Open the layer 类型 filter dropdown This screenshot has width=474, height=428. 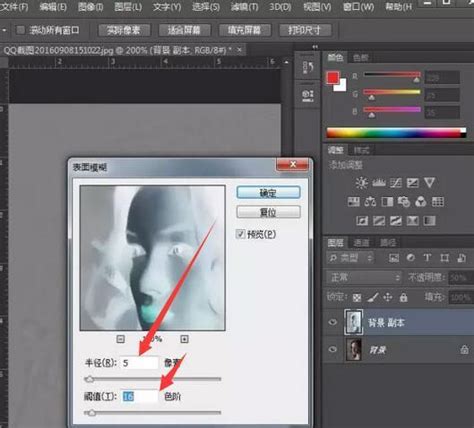click(x=350, y=258)
